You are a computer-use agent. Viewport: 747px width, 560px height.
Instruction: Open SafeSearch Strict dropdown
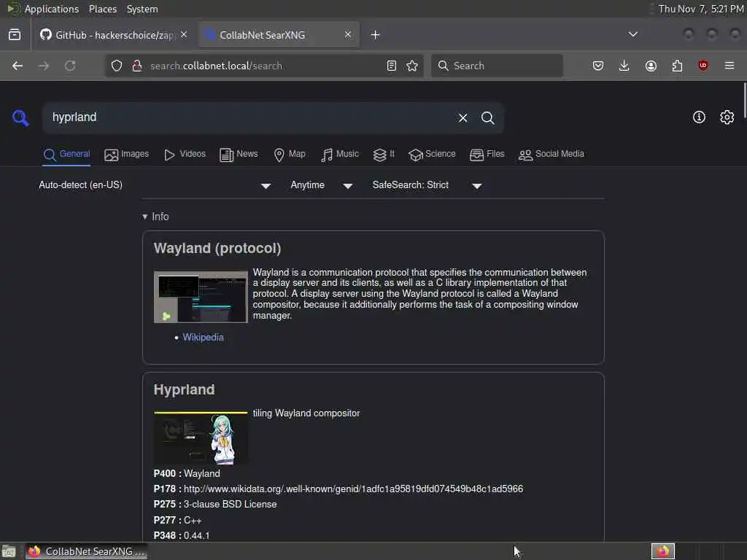[x=427, y=185]
